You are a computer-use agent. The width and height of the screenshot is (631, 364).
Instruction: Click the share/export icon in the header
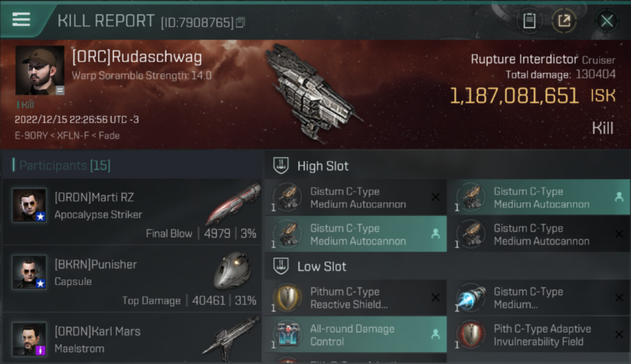564,21
